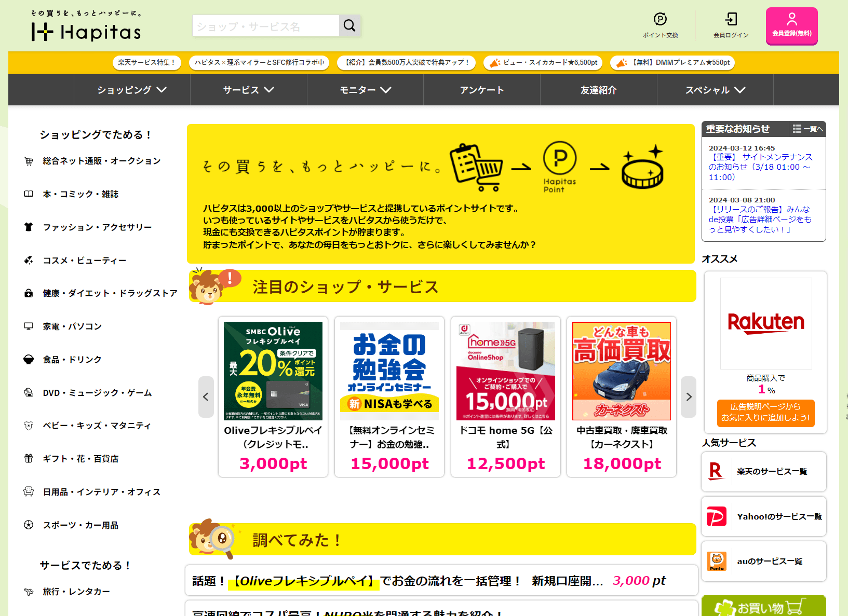This screenshot has width=848, height=616.
Task: Click travel icon beside 旅行・レンタカー
Action: click(x=29, y=592)
